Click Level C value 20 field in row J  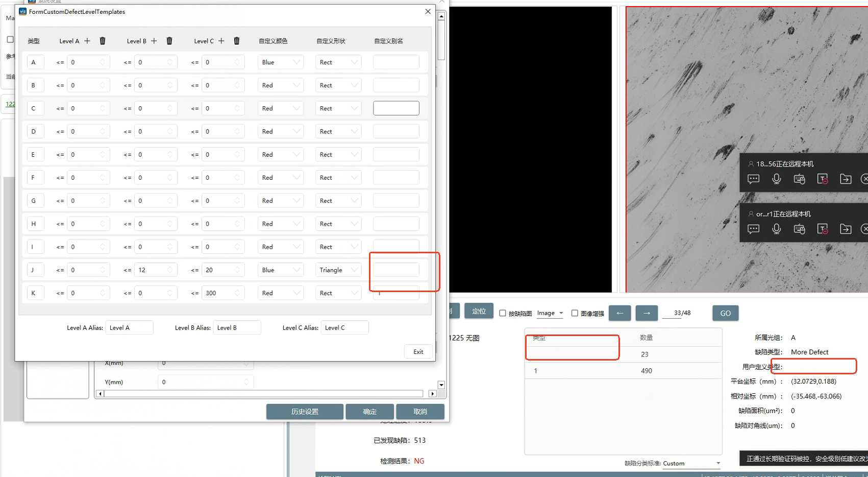point(223,270)
